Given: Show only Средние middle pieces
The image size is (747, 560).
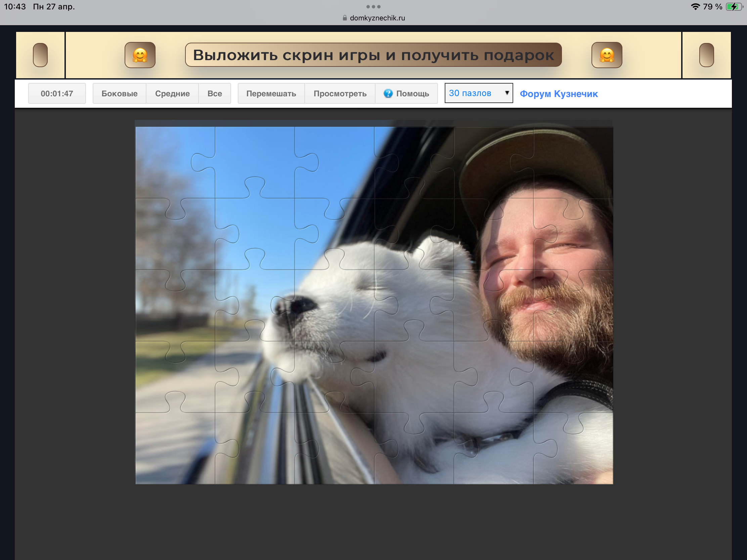Looking at the screenshot, I should (x=172, y=94).
